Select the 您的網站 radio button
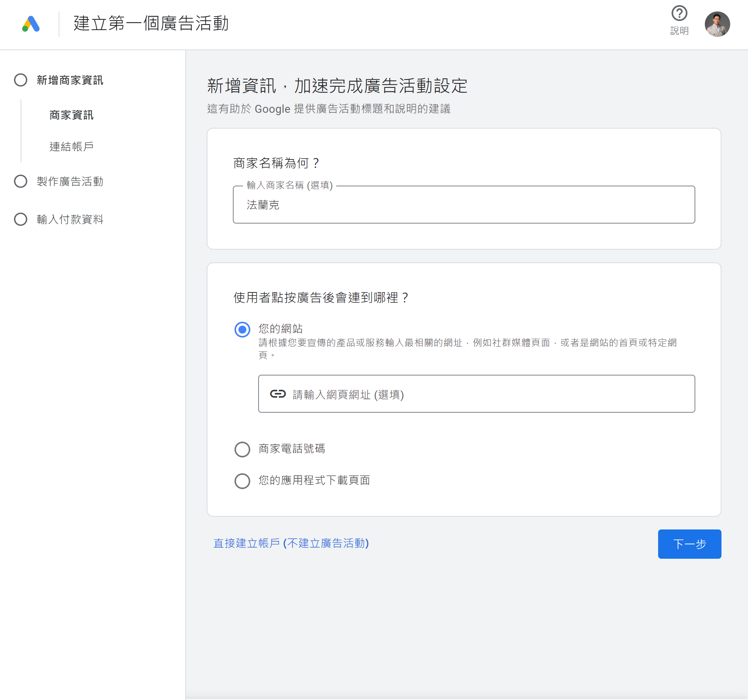 click(242, 329)
